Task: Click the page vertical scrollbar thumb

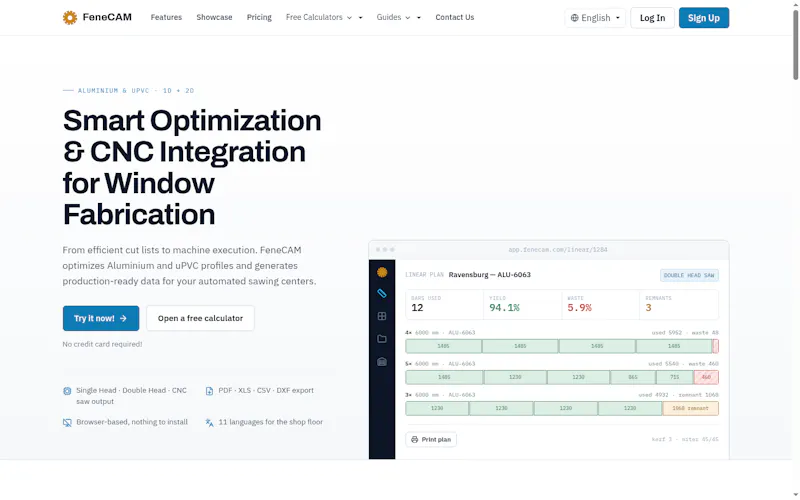Action: 795,45
